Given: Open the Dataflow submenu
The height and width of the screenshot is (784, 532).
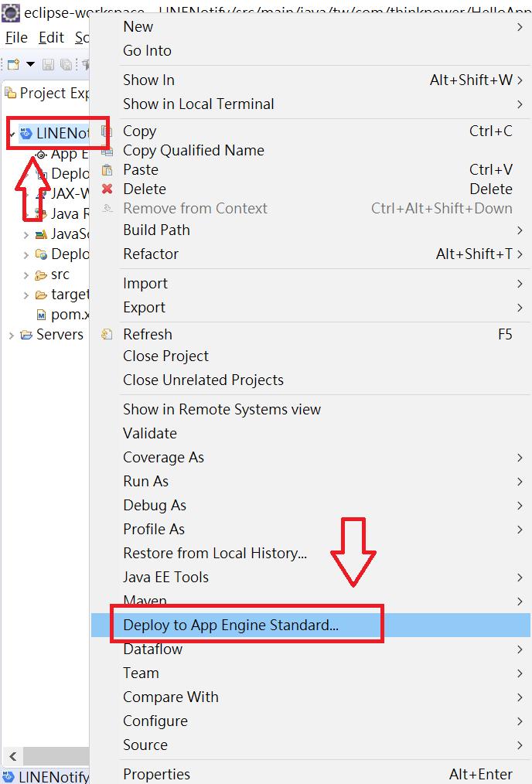Looking at the screenshot, I should [x=311, y=649].
